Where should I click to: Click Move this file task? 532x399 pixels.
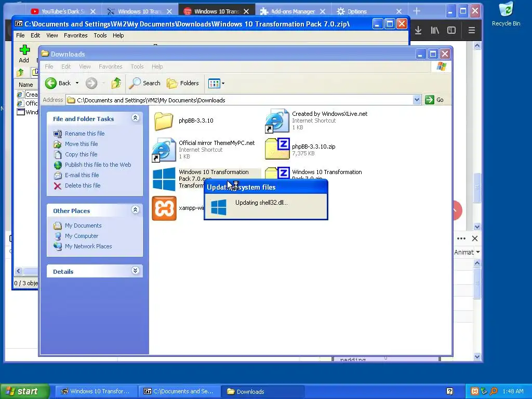click(x=81, y=144)
